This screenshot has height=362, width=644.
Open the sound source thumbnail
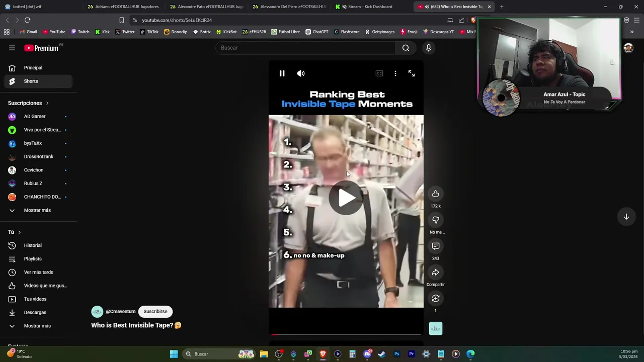tap(436, 328)
